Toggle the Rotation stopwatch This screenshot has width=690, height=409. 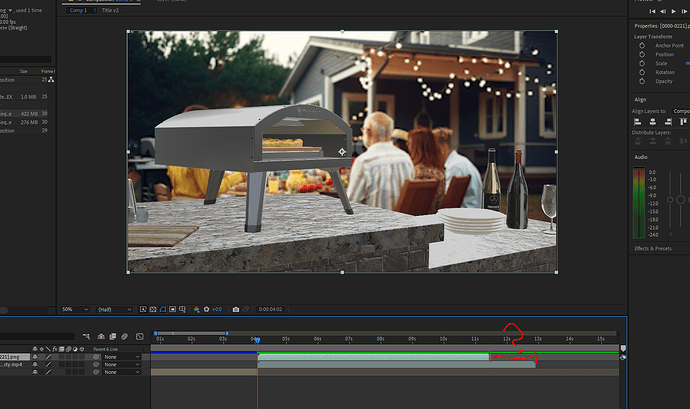click(642, 72)
